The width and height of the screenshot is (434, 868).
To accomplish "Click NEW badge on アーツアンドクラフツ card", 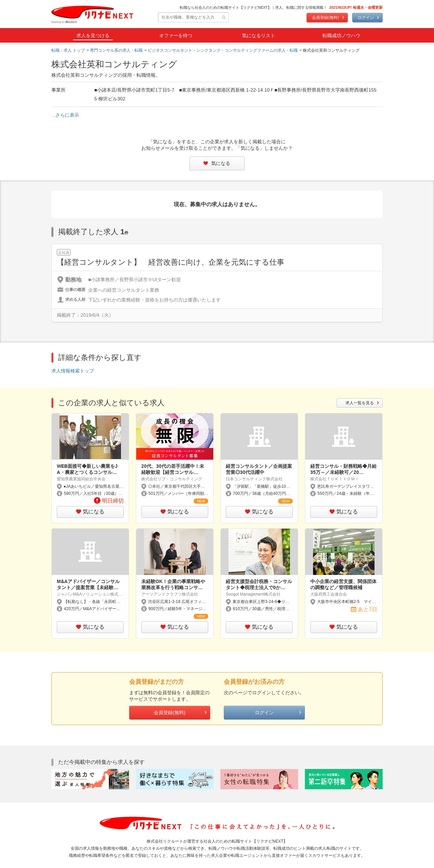I will click(x=201, y=617).
